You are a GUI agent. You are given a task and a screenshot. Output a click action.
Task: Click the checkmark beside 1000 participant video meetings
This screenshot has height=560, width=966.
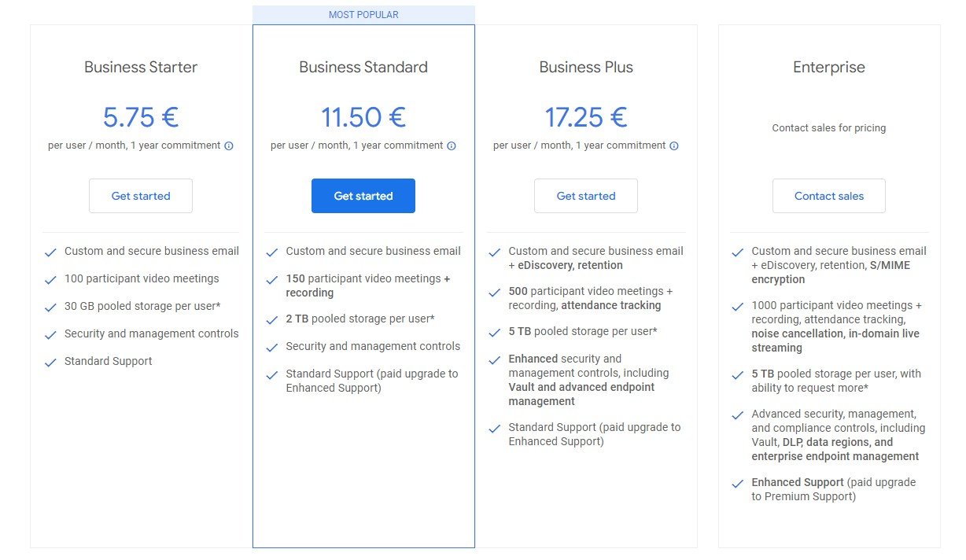coord(737,307)
